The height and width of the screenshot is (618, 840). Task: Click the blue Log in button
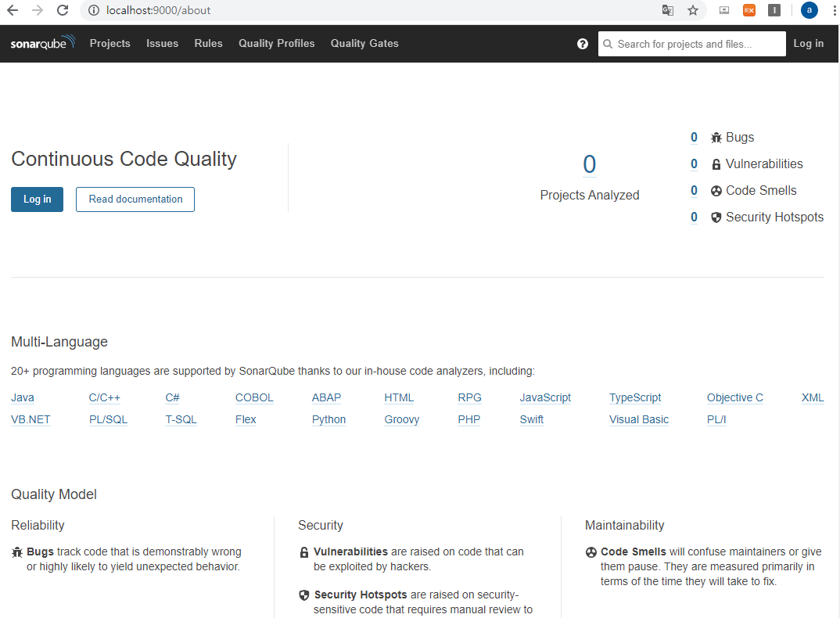pyautogui.click(x=37, y=199)
